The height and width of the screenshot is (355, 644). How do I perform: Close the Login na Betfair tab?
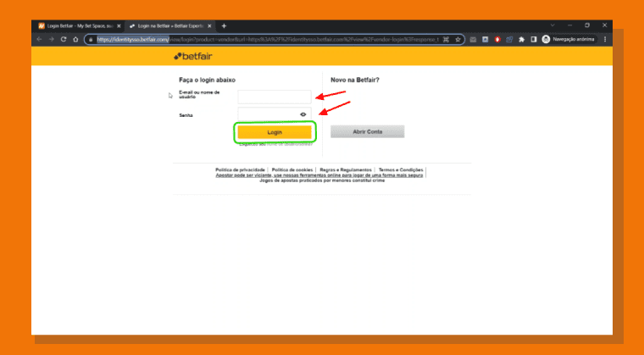tap(209, 26)
